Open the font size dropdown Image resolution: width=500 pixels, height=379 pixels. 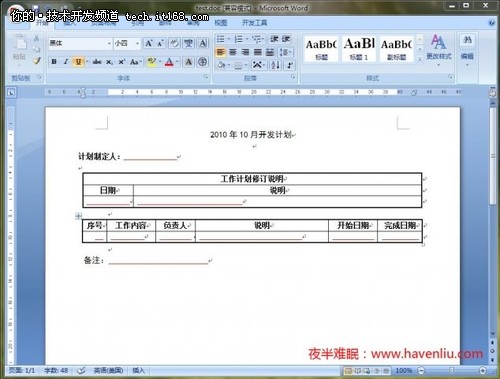137,43
